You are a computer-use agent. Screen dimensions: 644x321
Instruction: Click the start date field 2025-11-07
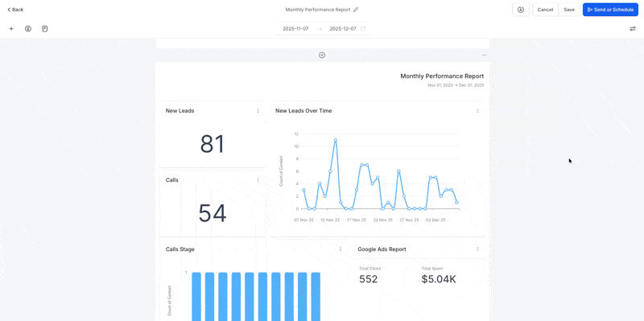[295, 29]
